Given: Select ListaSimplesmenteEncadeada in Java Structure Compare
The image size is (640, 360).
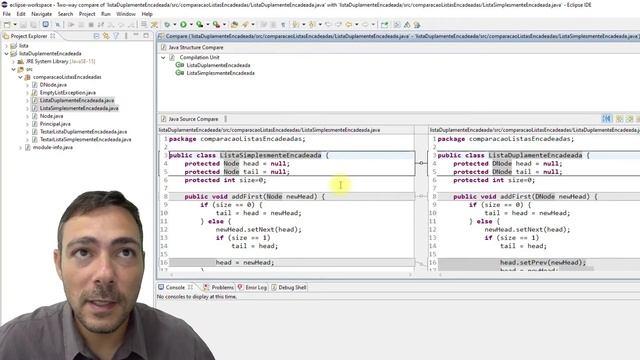Looking at the screenshot, I should click(x=220, y=73).
